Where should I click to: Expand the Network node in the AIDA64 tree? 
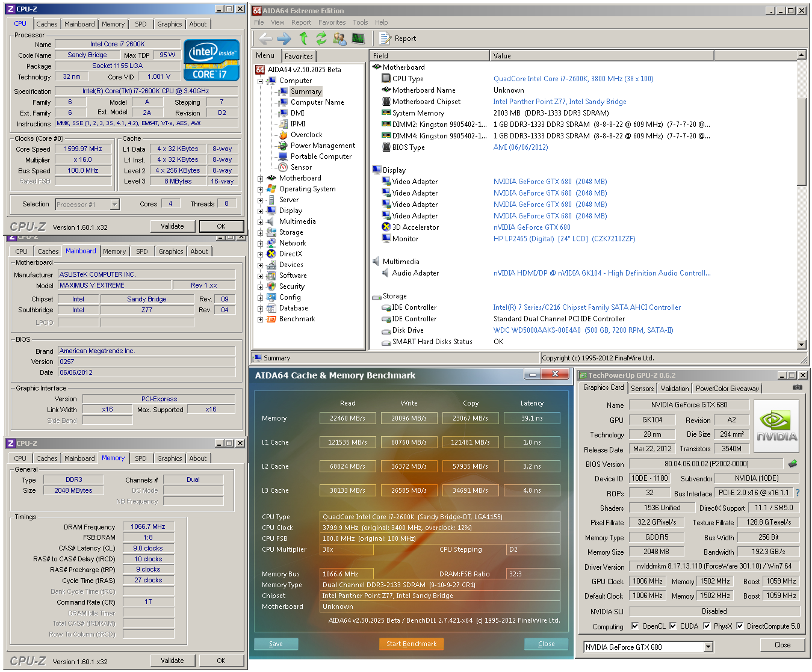tap(261, 243)
